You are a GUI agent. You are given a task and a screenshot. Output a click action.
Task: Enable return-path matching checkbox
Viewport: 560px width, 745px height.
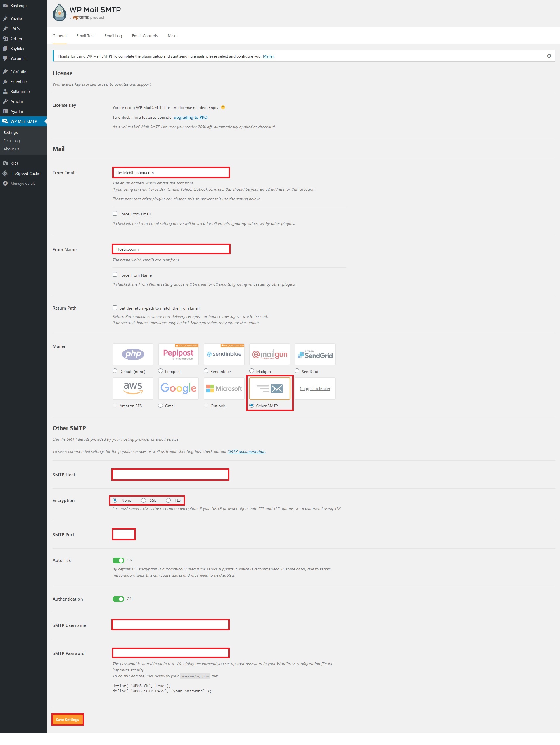tap(115, 308)
